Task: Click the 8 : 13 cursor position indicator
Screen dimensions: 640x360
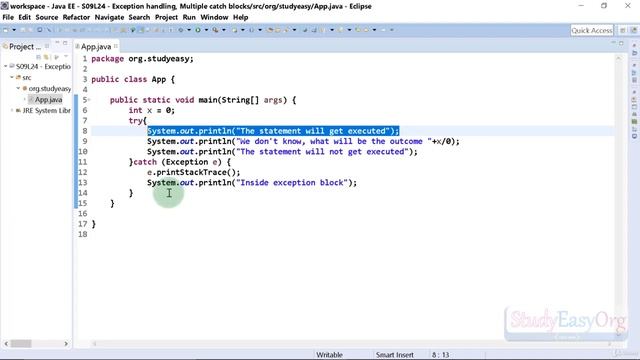Action: 440,355
